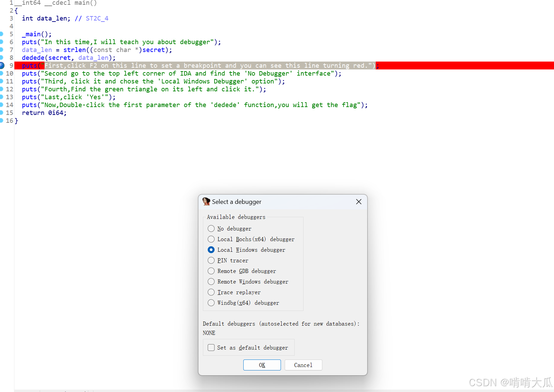
Task: Click the 'Last,click Yes' puts line
Action: (69, 97)
